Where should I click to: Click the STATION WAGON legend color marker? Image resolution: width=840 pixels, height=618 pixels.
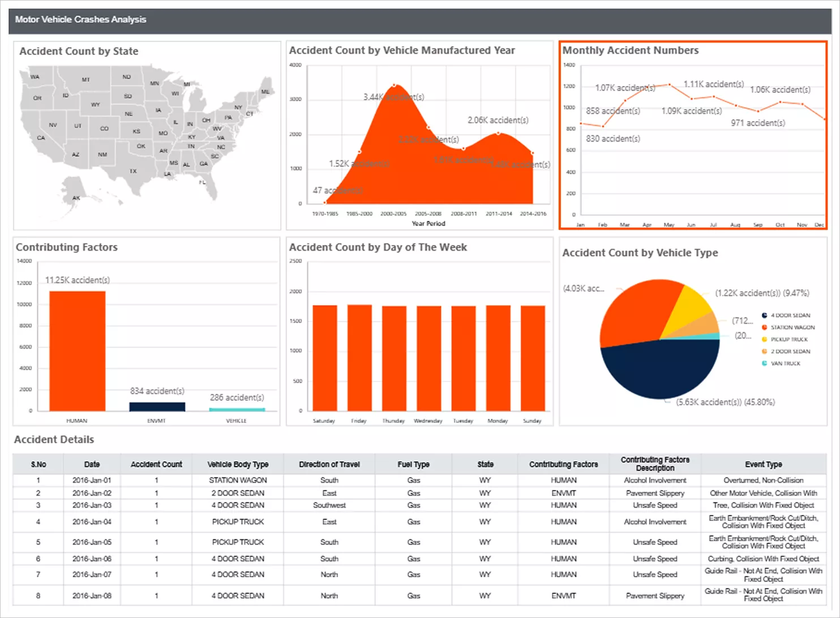[x=764, y=327]
